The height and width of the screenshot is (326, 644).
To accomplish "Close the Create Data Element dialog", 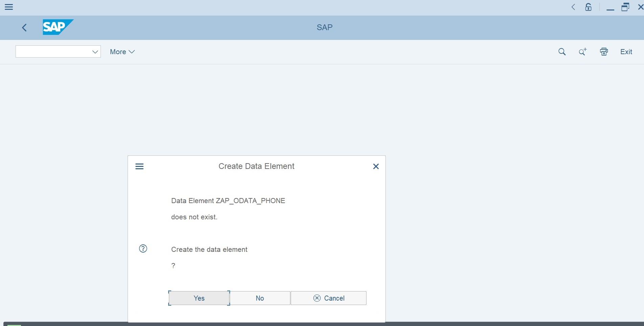I will [x=376, y=166].
